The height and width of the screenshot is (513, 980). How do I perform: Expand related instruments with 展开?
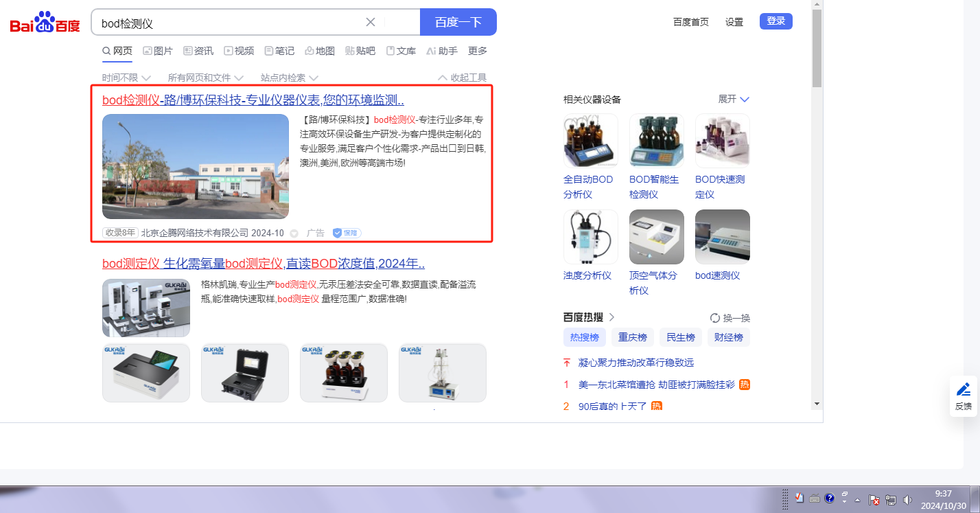(734, 99)
